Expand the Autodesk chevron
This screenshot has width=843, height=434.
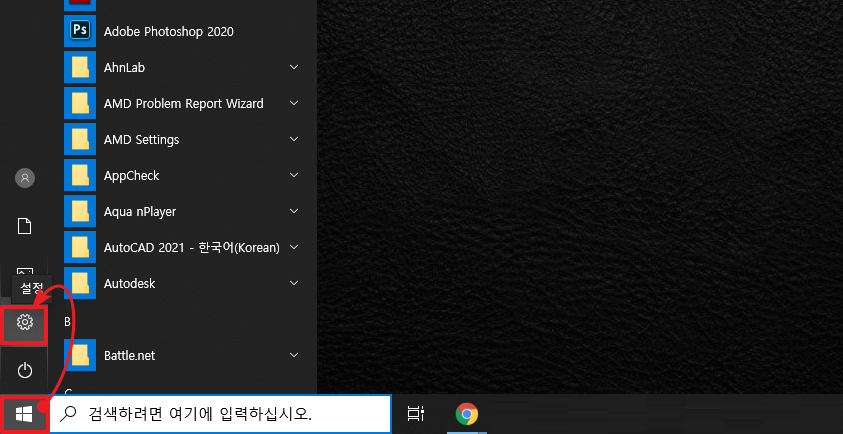coord(294,283)
